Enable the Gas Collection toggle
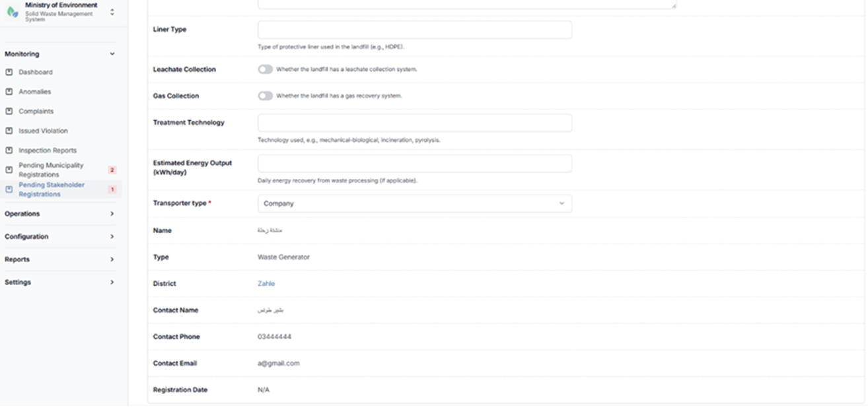868x408 pixels. pos(265,96)
